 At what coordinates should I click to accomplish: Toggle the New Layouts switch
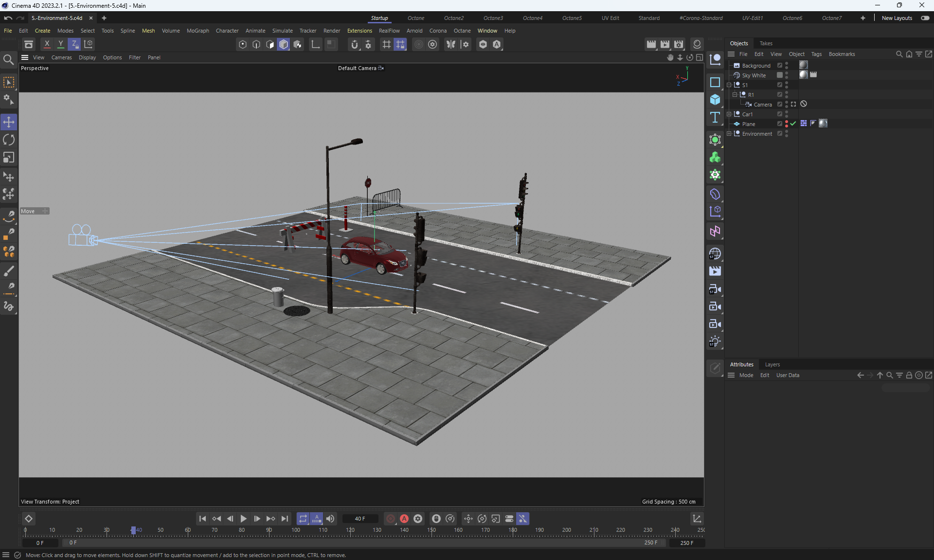[925, 18]
